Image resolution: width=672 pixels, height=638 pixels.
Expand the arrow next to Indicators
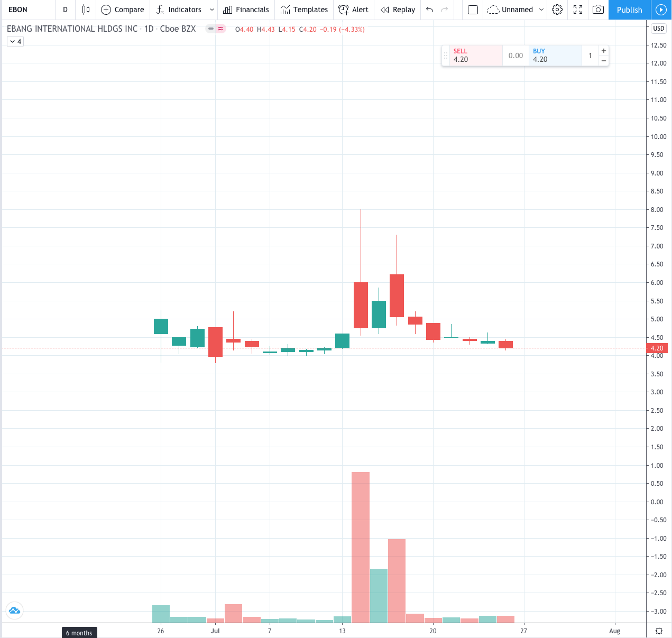tap(211, 10)
